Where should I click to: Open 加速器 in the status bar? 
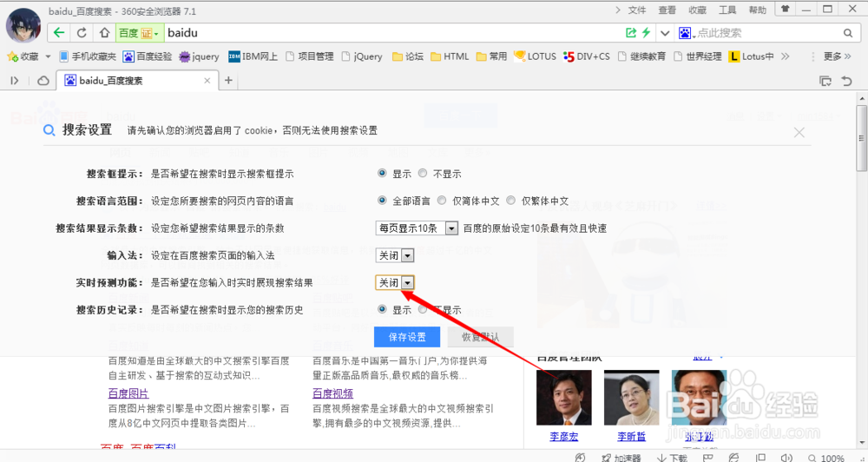tap(621, 458)
